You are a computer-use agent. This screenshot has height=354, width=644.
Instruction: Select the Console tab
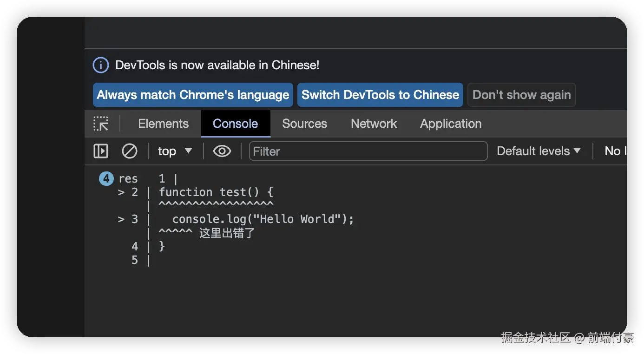click(x=235, y=124)
